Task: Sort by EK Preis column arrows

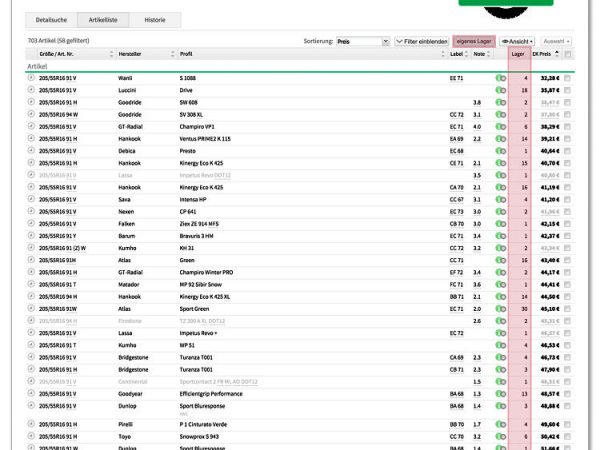Action: [x=557, y=54]
